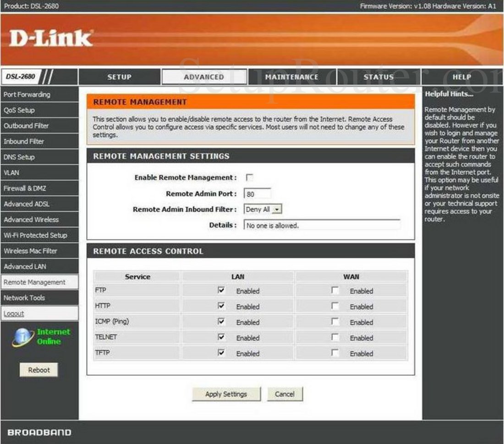Enable TELNET on WAN checkbox
This screenshot has height=444, width=504.
(x=335, y=337)
